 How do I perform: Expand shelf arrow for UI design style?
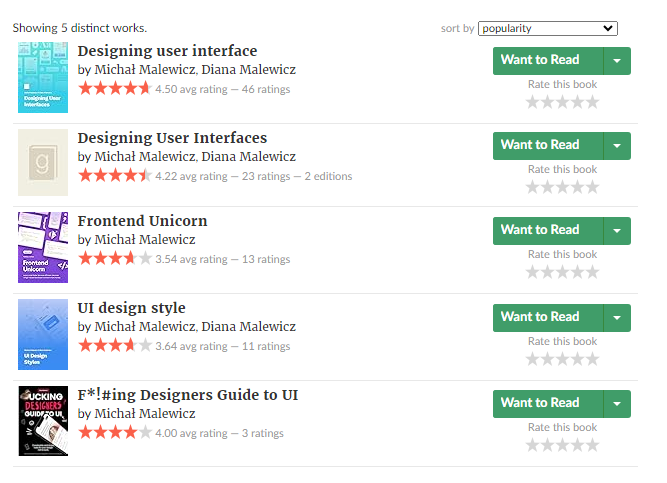coord(617,318)
